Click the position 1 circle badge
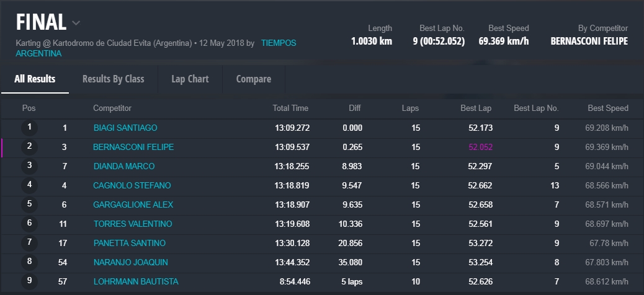 [29, 128]
